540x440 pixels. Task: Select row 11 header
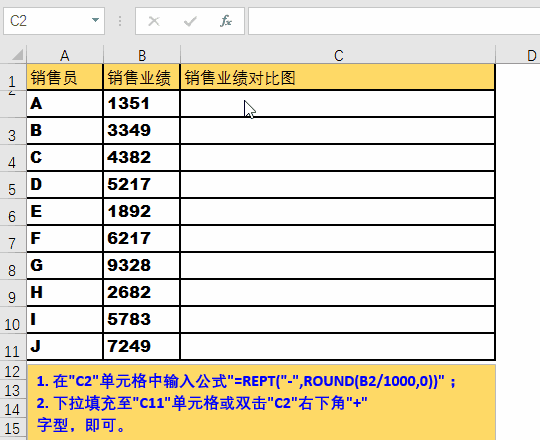[13, 347]
